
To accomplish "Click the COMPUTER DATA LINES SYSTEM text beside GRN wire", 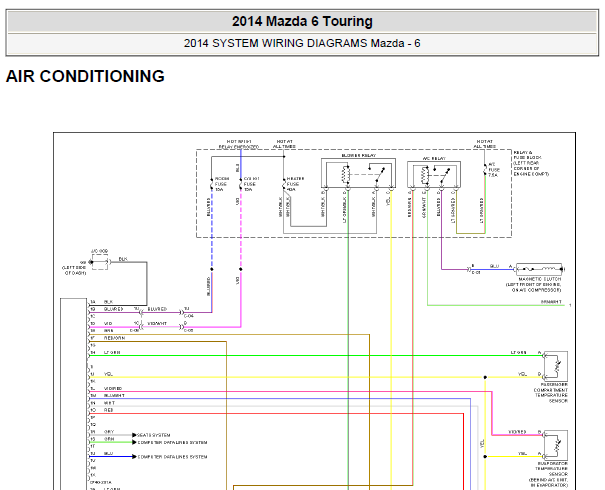I will tap(172, 443).
